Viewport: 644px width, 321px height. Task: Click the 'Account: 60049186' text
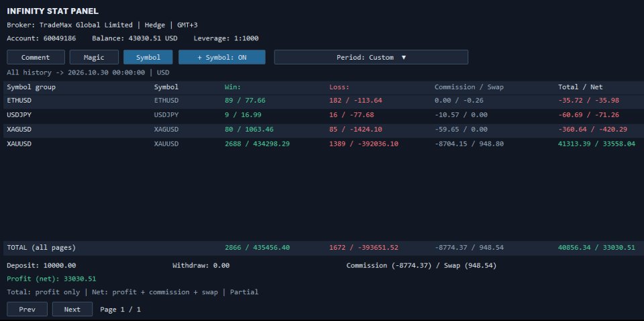(x=41, y=38)
